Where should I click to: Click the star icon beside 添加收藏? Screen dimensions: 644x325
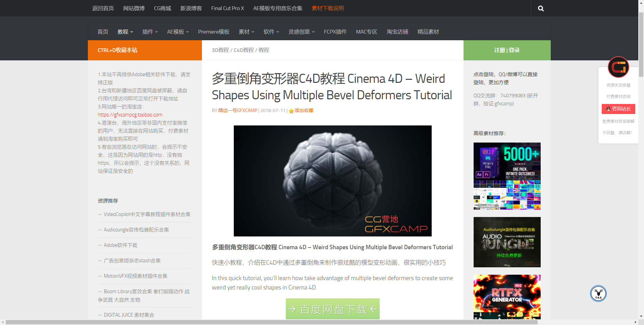(291, 111)
